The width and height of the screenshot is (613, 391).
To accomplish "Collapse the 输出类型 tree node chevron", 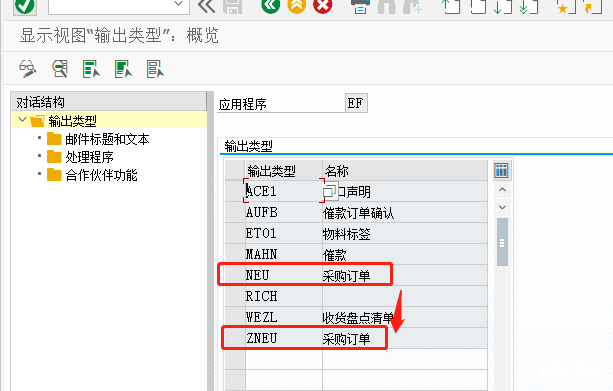I will (x=22, y=120).
